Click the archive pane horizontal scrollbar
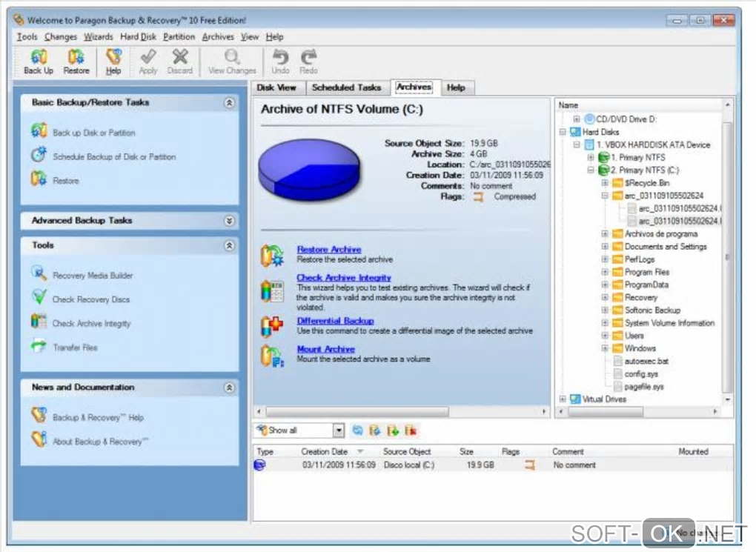The height and width of the screenshot is (552, 756). (357, 412)
